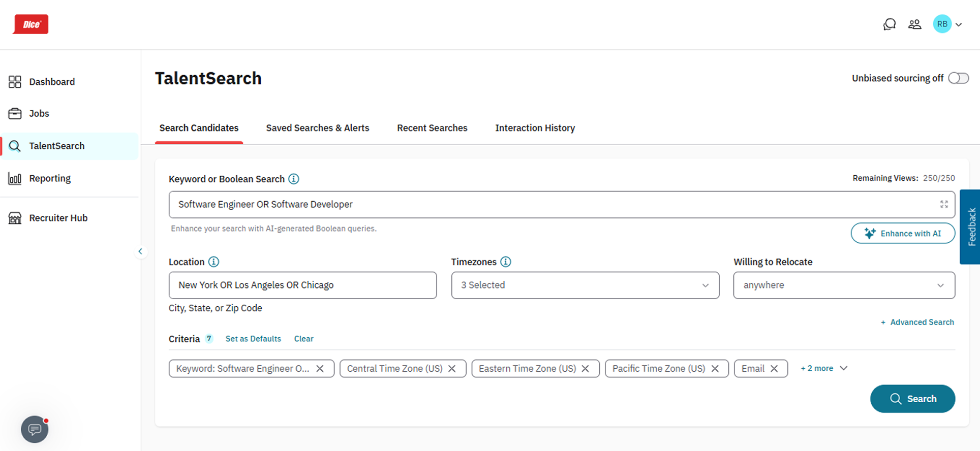This screenshot has width=980, height=451.
Task: Remove the Central Time Zone (US) chip
Action: coord(452,369)
